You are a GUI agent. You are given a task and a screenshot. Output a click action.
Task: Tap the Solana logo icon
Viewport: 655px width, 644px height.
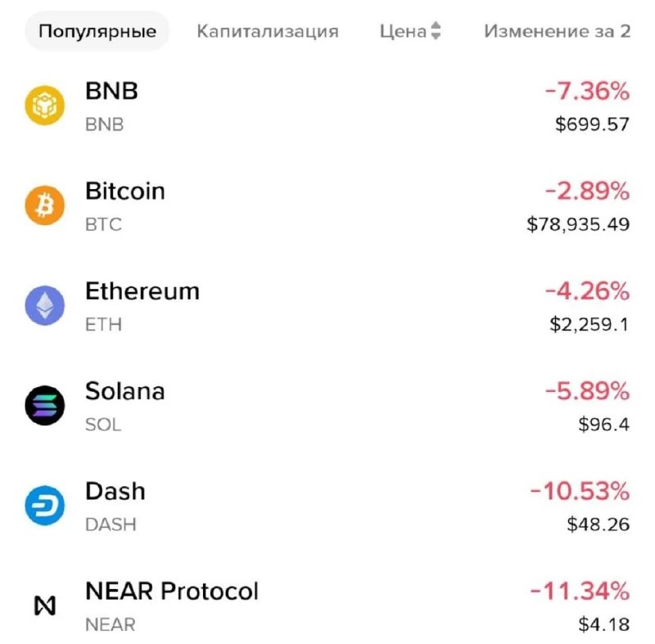click(45, 405)
